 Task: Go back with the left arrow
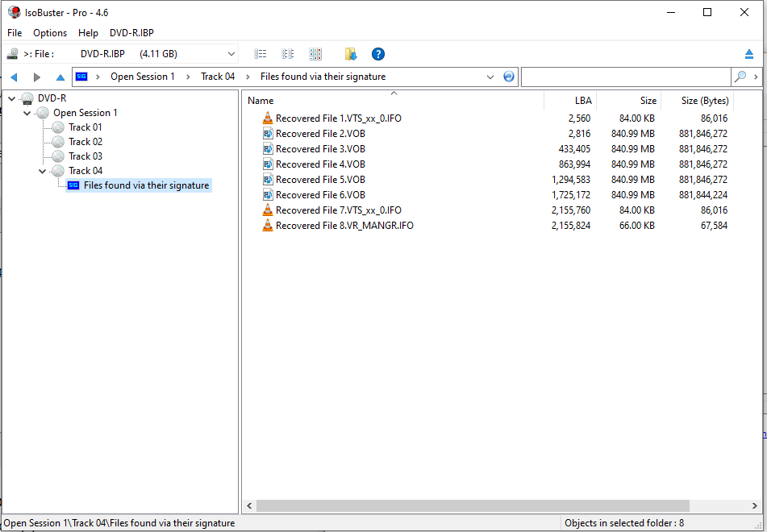click(15, 77)
